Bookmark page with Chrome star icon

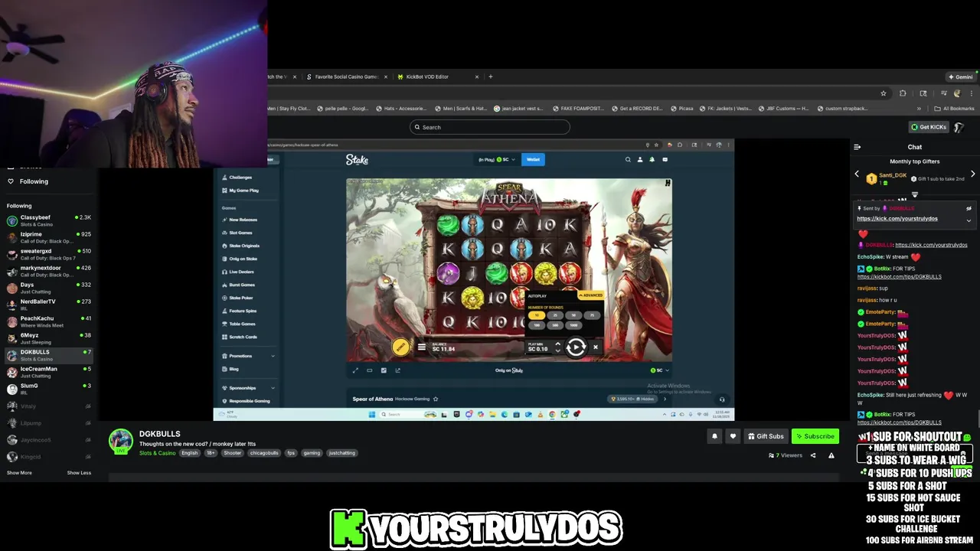pos(884,93)
